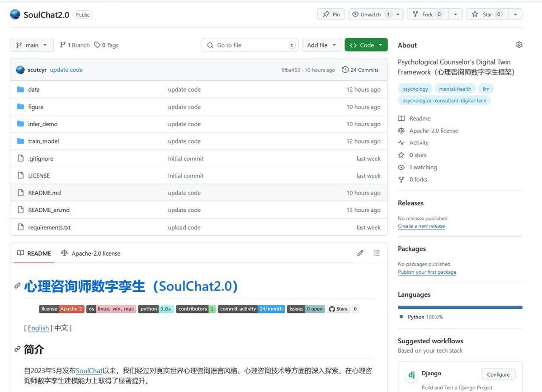Toggle the watch options dropdown arrow
The height and width of the screenshot is (392, 542).
pos(397,14)
